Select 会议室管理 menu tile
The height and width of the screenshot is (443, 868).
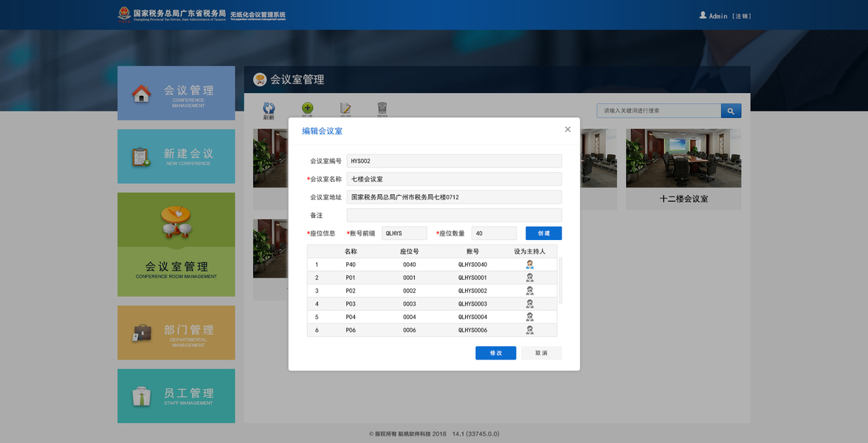point(176,244)
